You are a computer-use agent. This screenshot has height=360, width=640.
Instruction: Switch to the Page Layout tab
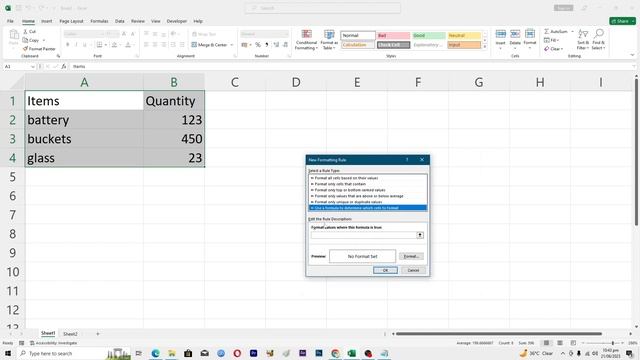[x=71, y=21]
